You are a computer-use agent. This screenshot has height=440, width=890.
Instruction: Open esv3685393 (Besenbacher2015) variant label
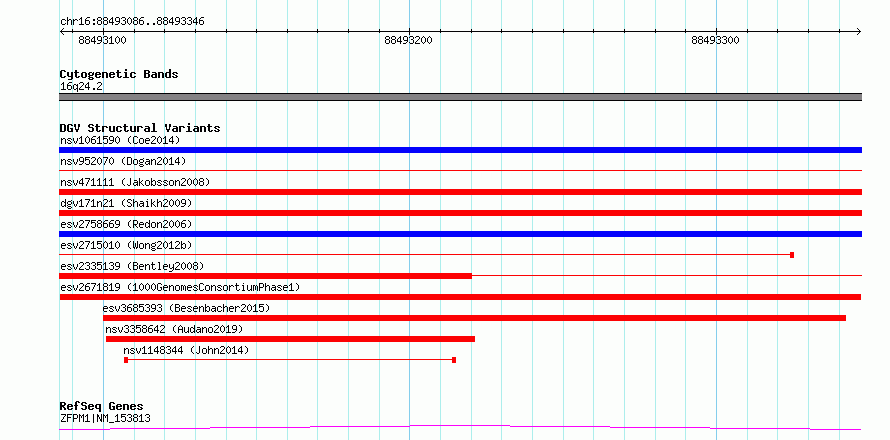(186, 308)
